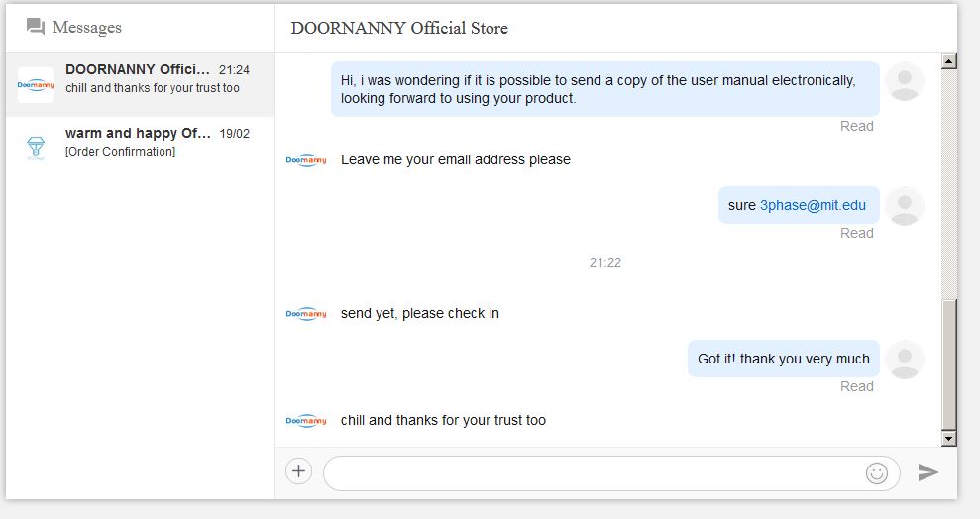Click the Doornanny logo beside 'chill and thanks'

coord(306,420)
